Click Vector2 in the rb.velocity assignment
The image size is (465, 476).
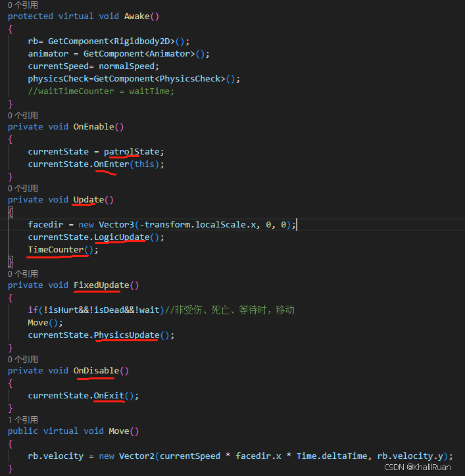tap(137, 456)
